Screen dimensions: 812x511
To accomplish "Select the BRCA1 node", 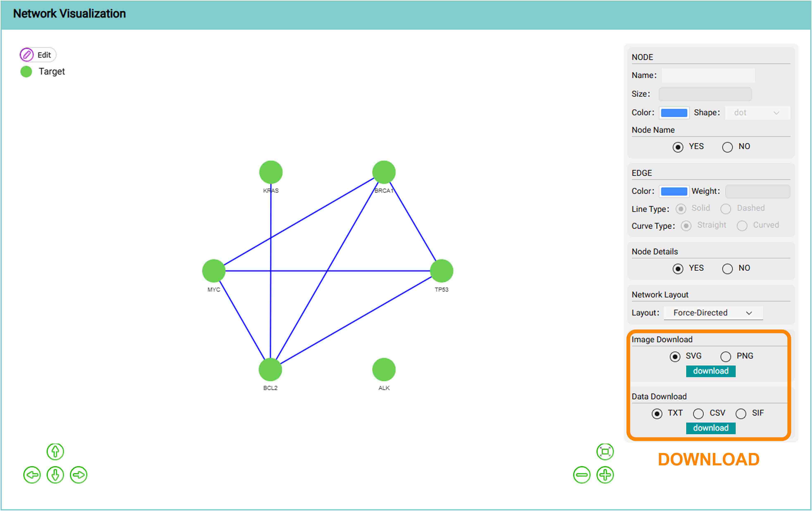I will [x=384, y=172].
